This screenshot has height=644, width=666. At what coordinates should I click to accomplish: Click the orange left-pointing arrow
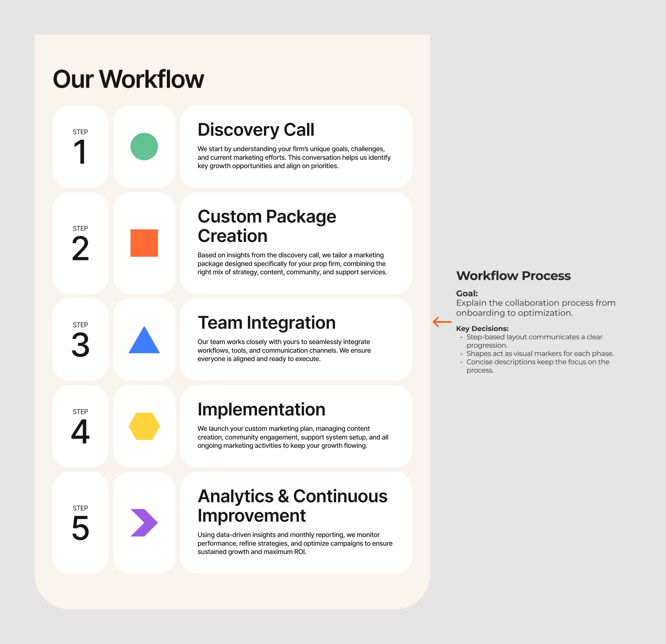click(x=442, y=322)
